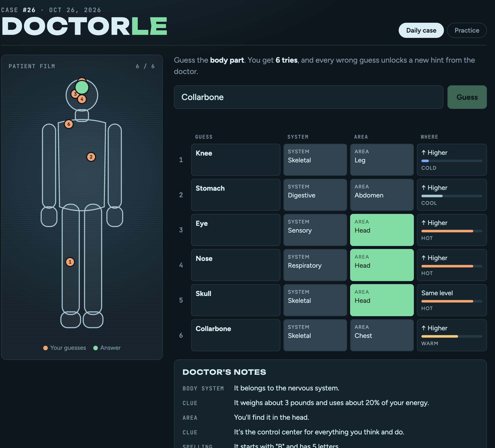Click the green Head area cell for Nose
495x448 pixels.
(382, 265)
